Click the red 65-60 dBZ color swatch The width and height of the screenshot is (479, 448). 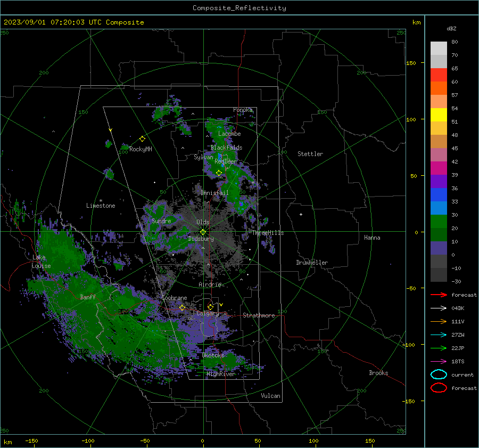[x=439, y=75]
